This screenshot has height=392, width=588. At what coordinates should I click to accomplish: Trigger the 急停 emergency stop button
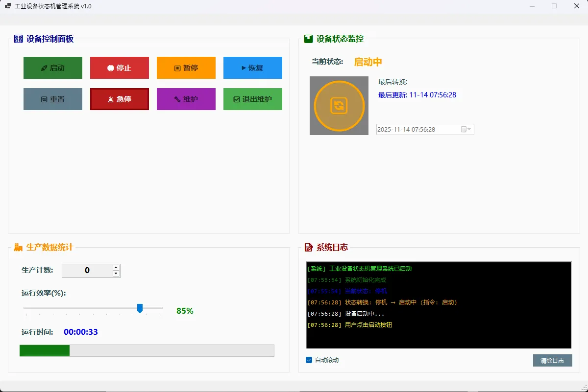click(120, 99)
